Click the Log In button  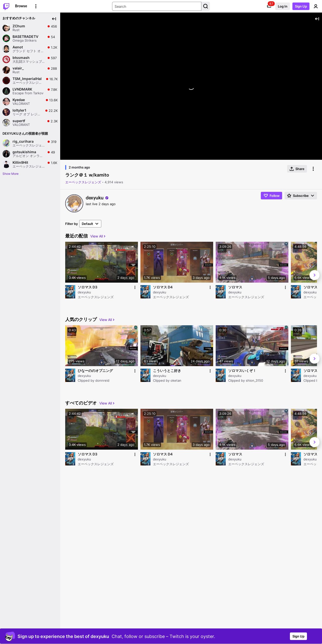click(x=283, y=6)
